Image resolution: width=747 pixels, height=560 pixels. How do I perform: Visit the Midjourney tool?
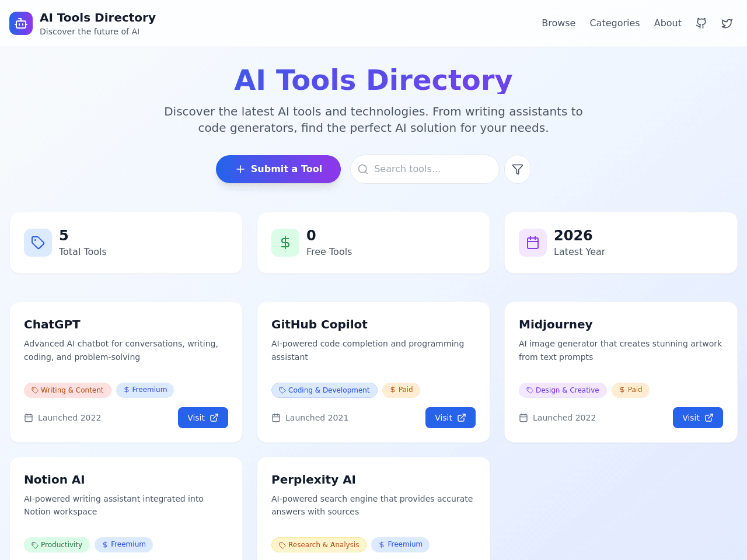tap(698, 418)
